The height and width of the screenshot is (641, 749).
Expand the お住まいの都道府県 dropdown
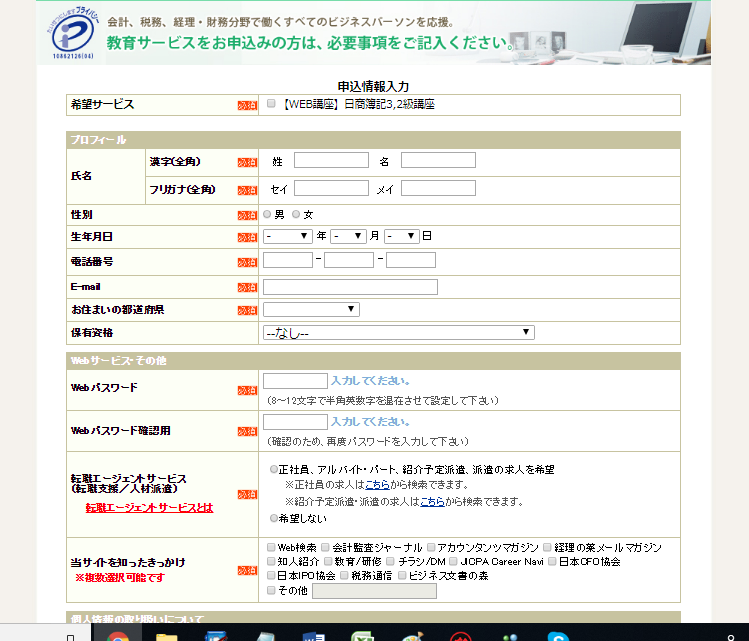coord(310,310)
